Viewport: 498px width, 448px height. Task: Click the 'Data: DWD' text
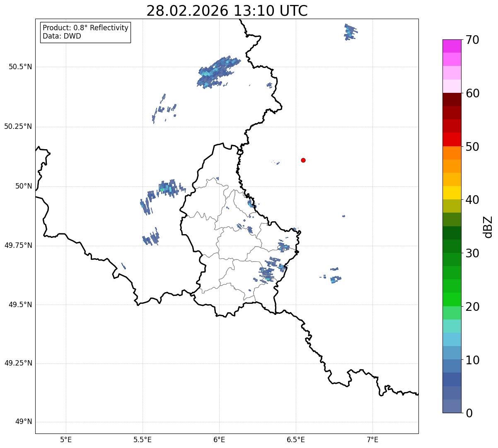(x=62, y=36)
